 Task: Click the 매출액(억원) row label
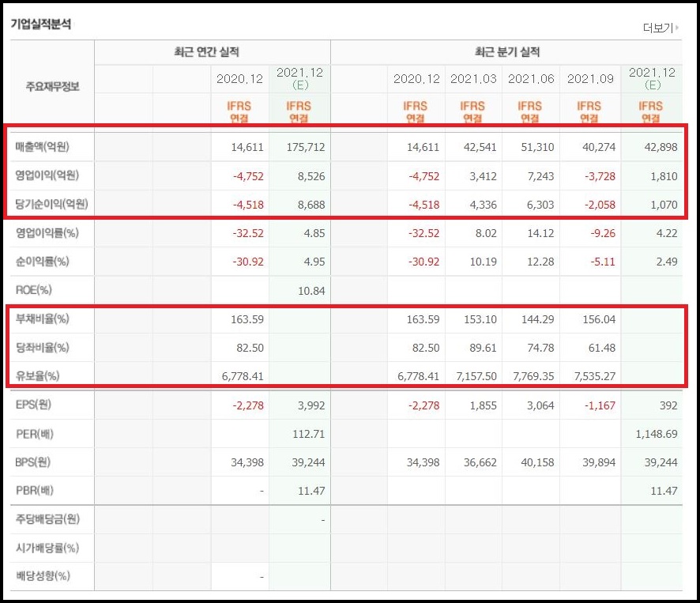coord(43,147)
